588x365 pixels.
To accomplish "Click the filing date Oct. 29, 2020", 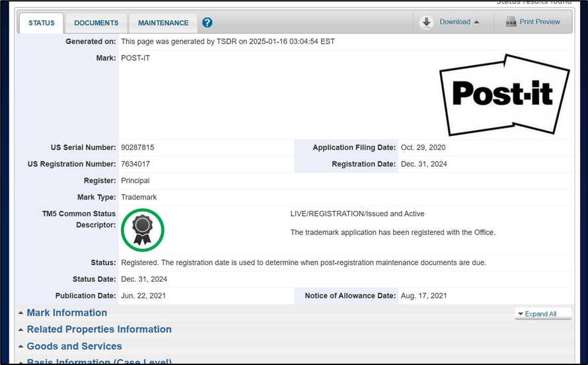I will [423, 147].
